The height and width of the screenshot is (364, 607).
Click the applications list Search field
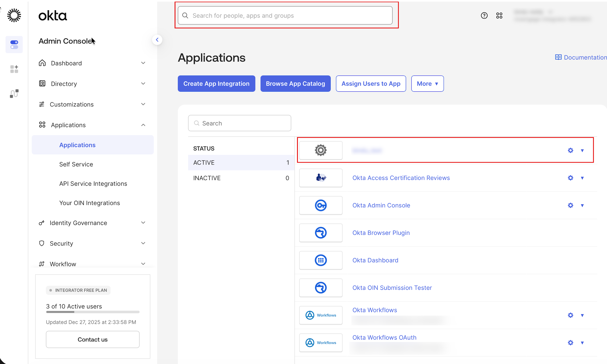[239, 123]
